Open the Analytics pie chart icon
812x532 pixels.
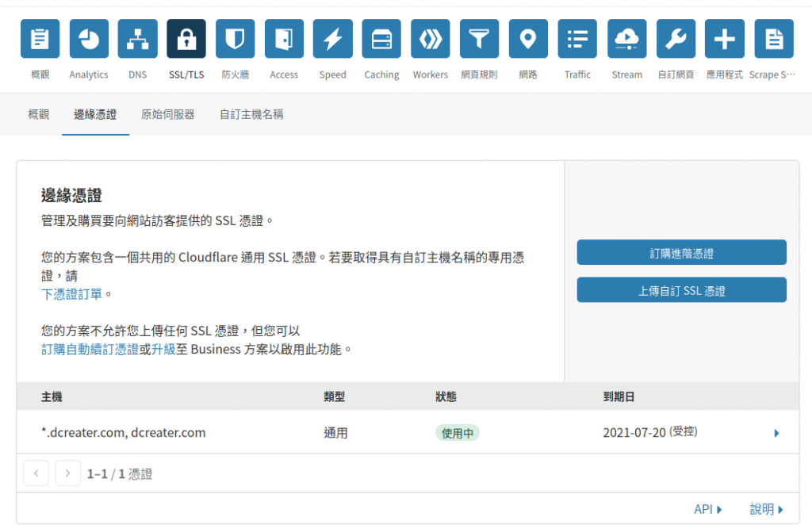tap(89, 39)
